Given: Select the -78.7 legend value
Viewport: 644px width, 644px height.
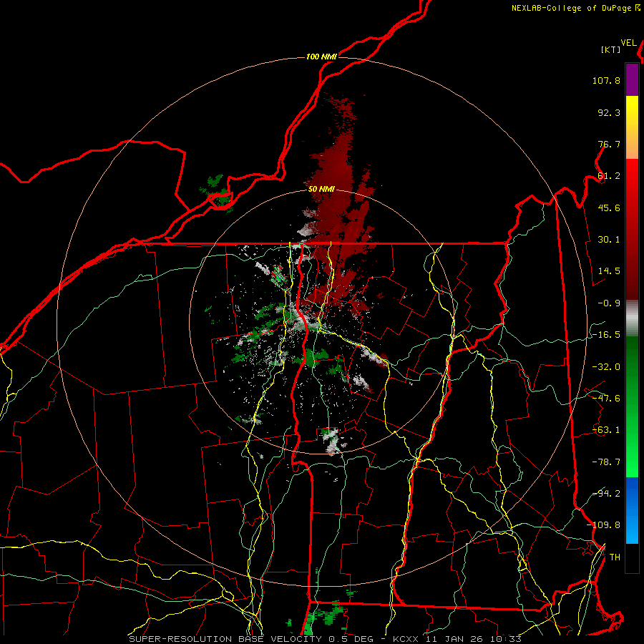Looking at the screenshot, I should pos(606,462).
